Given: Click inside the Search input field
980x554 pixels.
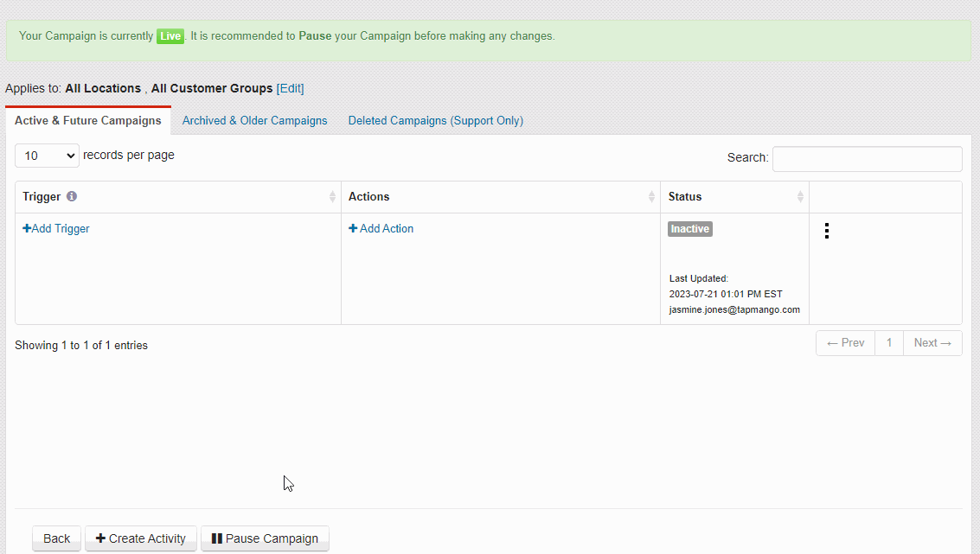Looking at the screenshot, I should [867, 158].
